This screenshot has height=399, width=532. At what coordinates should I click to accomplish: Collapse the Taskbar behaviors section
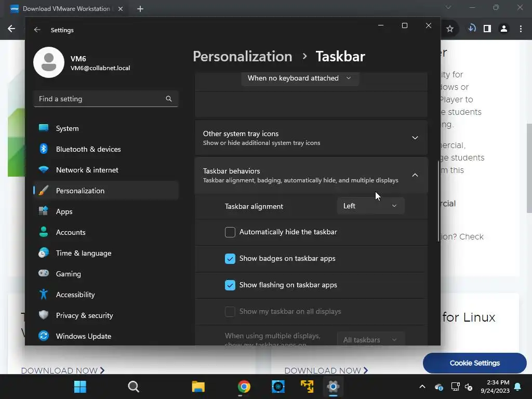(311, 175)
